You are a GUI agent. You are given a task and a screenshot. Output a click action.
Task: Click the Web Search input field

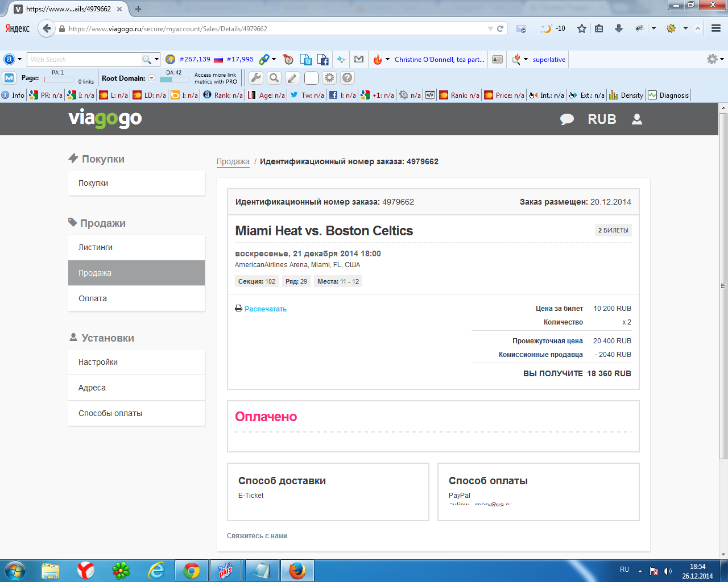85,59
